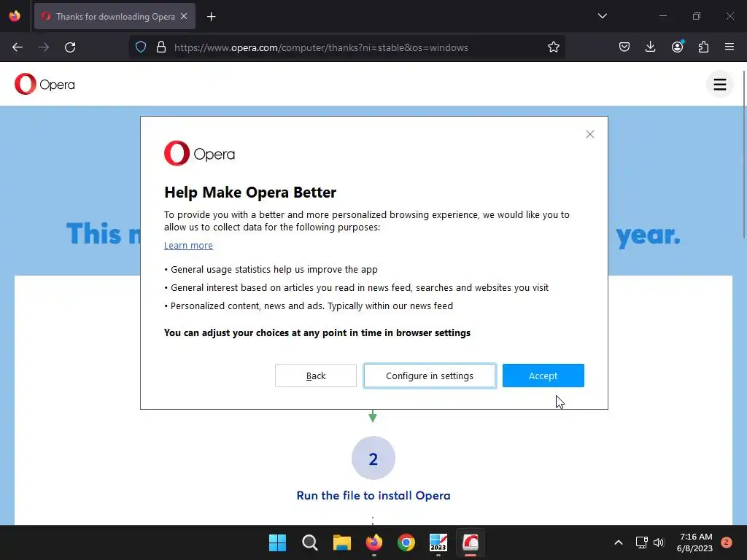
Task: Click Run the file to install Opera text
Action: (x=373, y=495)
